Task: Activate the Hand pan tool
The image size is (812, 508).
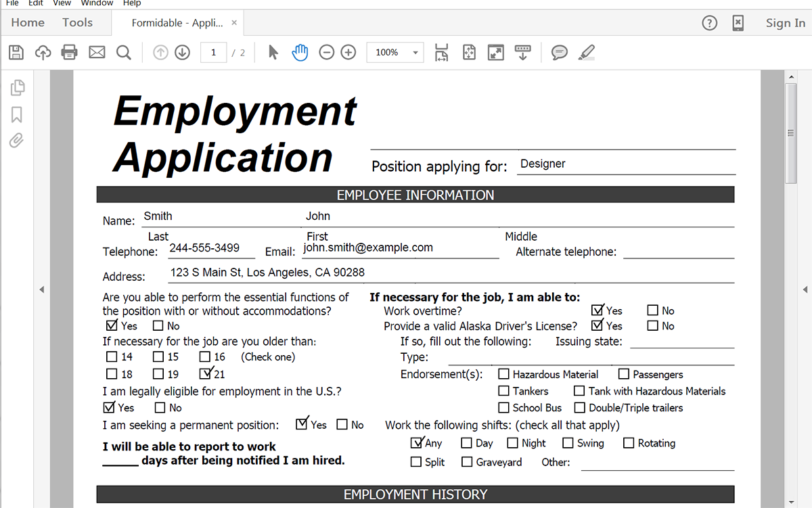Action: coord(300,52)
